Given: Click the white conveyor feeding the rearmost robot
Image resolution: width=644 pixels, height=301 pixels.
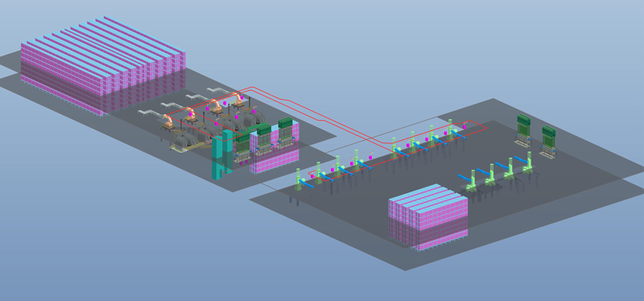Looking at the screenshot, I should [x=217, y=91].
